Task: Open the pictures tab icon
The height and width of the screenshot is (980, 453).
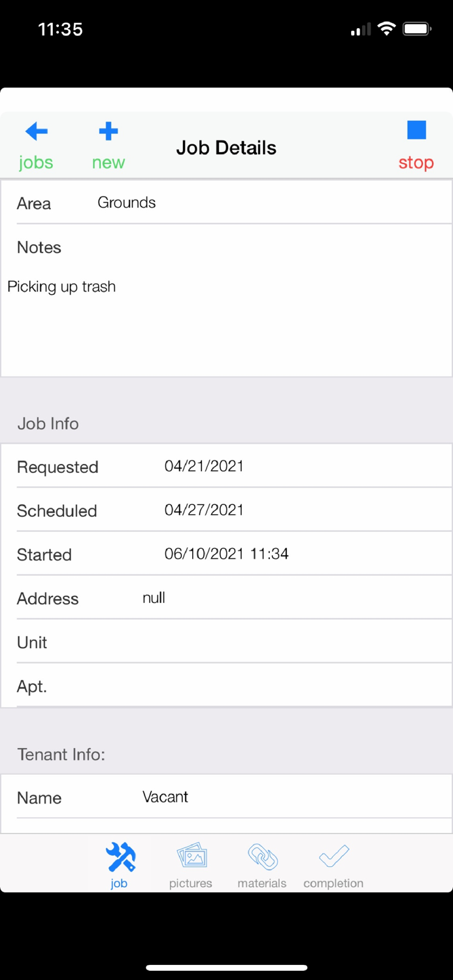Action: click(x=190, y=856)
